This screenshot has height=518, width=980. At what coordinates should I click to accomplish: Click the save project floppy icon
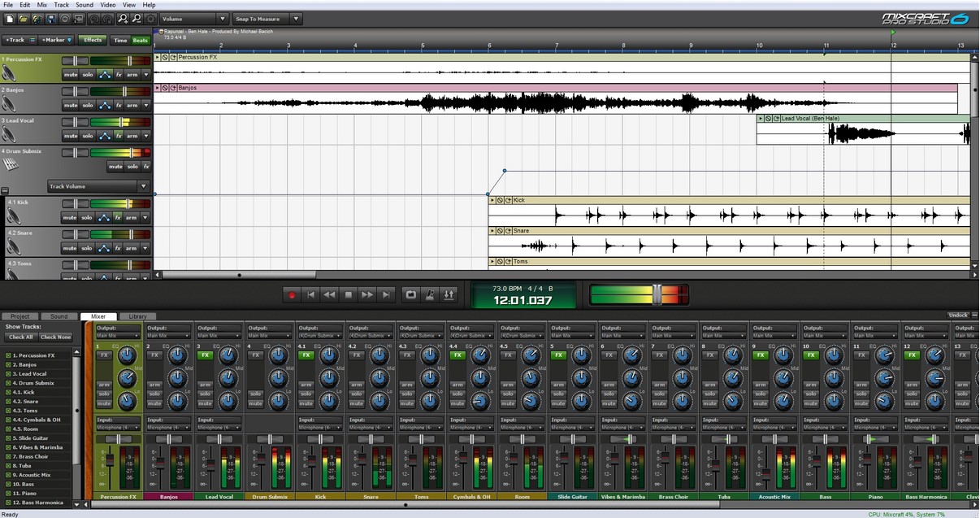click(51, 19)
